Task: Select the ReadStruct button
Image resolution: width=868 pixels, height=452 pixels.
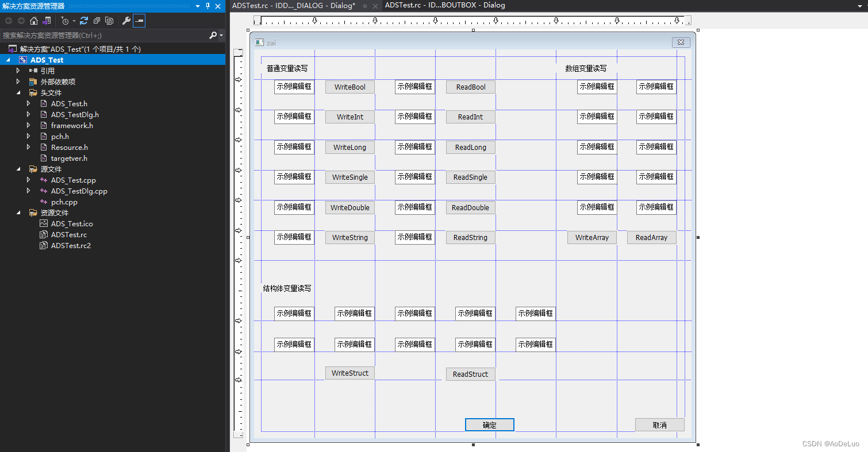Action: 471,374
